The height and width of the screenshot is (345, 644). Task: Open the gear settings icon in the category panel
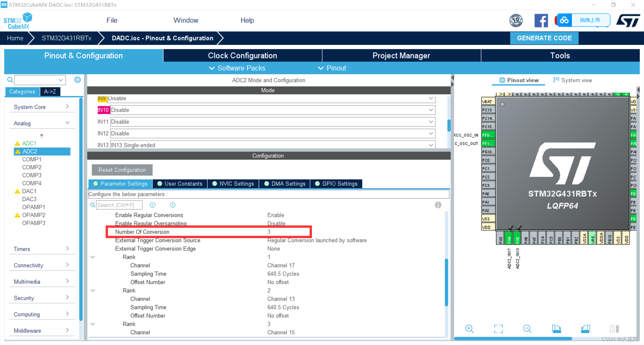pos(77,80)
